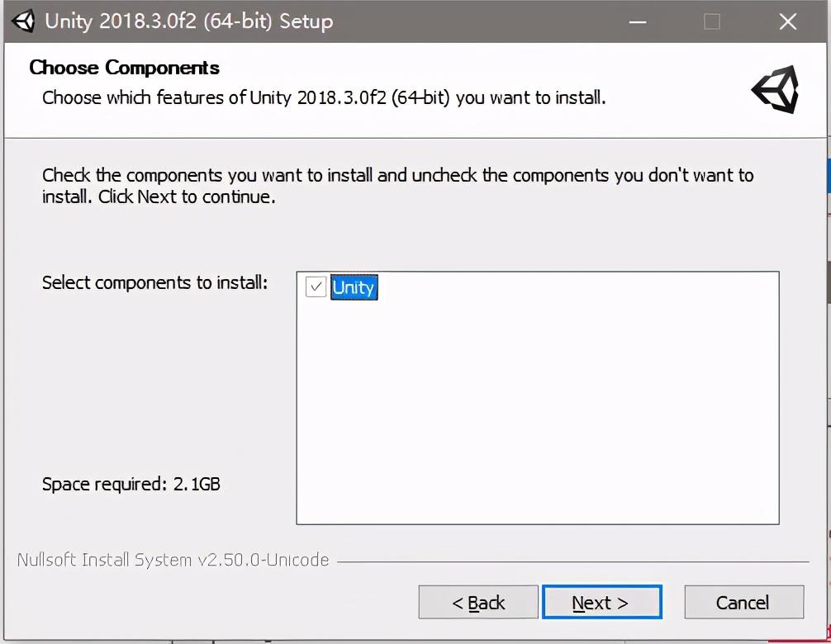Click the 'Space required: 2.1GB' text
831x644 pixels.
point(131,484)
